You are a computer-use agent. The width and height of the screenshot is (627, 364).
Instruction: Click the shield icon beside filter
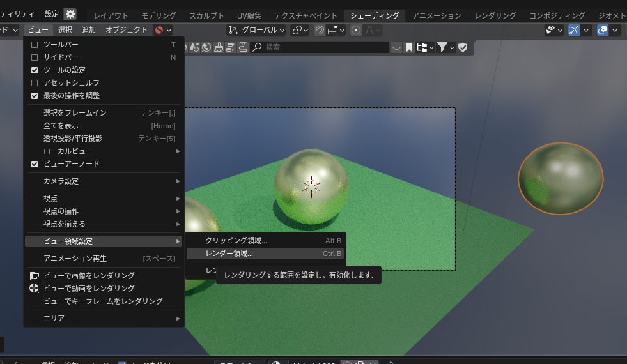463,47
